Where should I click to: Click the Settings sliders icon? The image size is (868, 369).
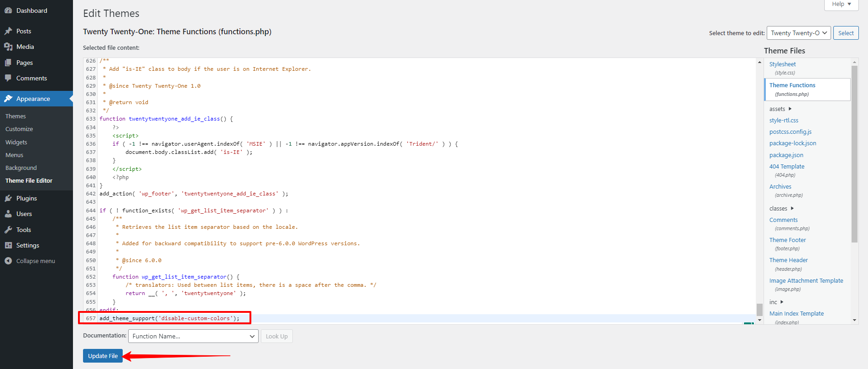pyautogui.click(x=8, y=245)
